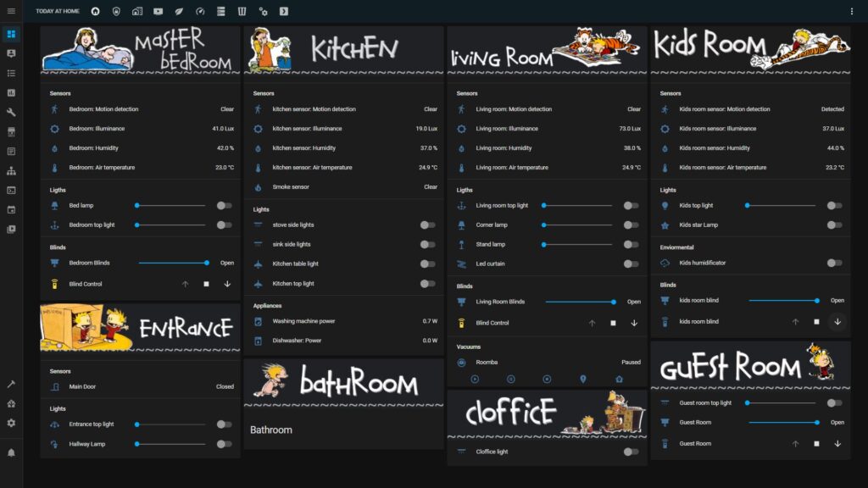
Task: Open the notifications bell in sidebar
Action: [x=11, y=452]
